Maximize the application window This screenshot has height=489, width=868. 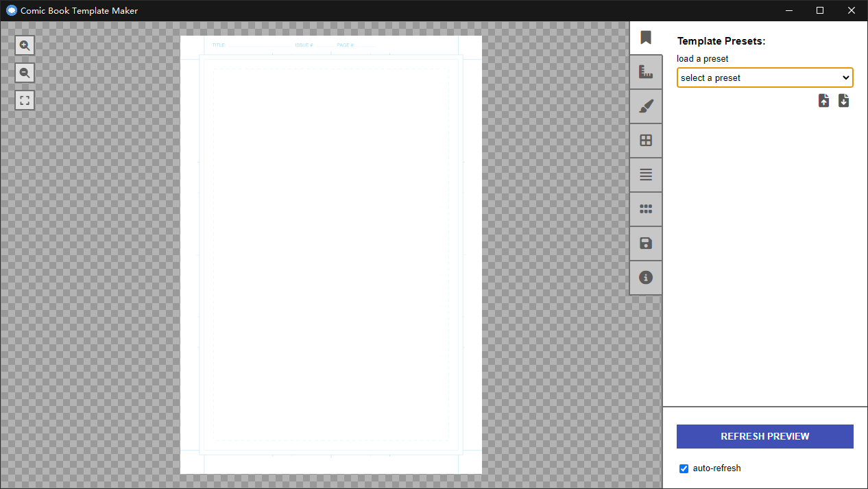click(x=820, y=10)
